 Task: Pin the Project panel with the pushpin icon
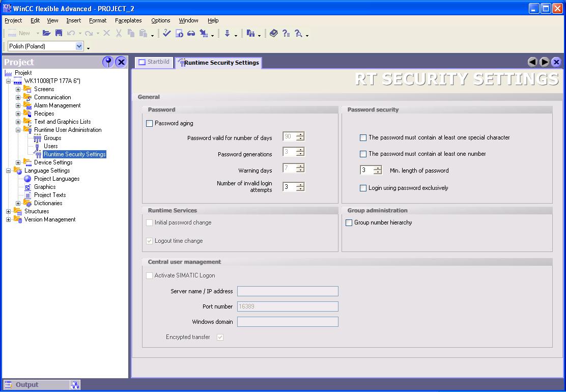tap(108, 62)
